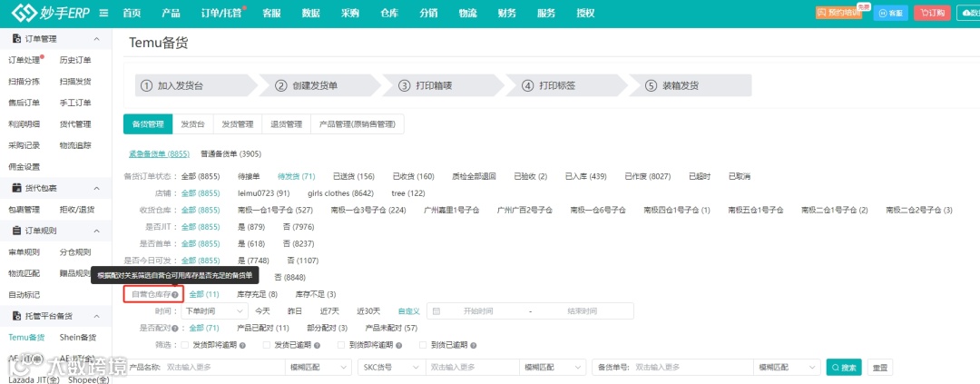980x384 pixels.
Task: Filter store by girls clothes (8642)
Action: click(340, 193)
